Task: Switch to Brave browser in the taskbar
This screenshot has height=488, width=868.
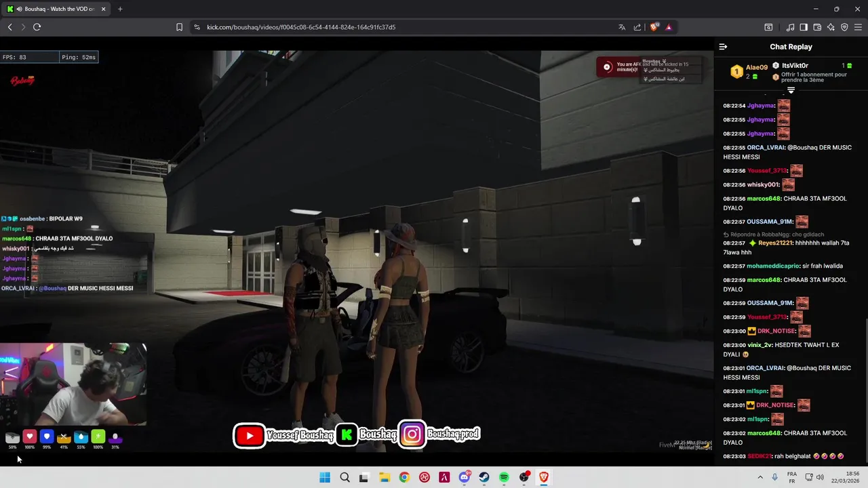Action: 544,477
